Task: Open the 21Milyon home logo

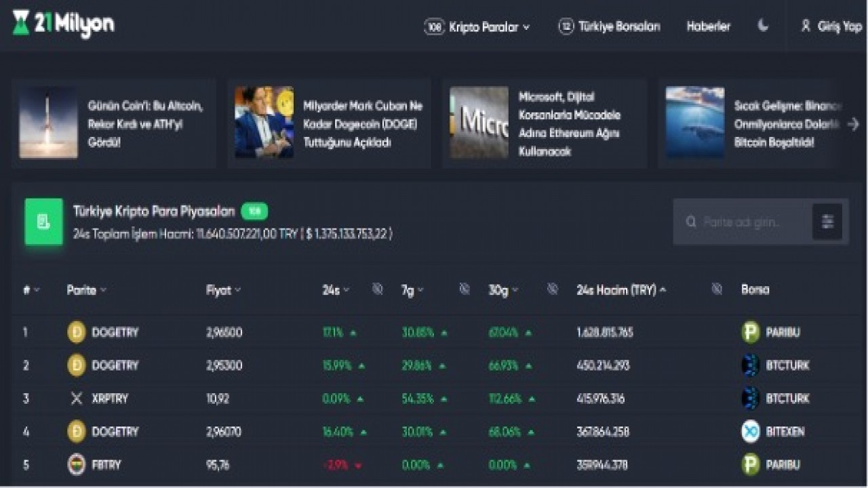Action: 63,24
